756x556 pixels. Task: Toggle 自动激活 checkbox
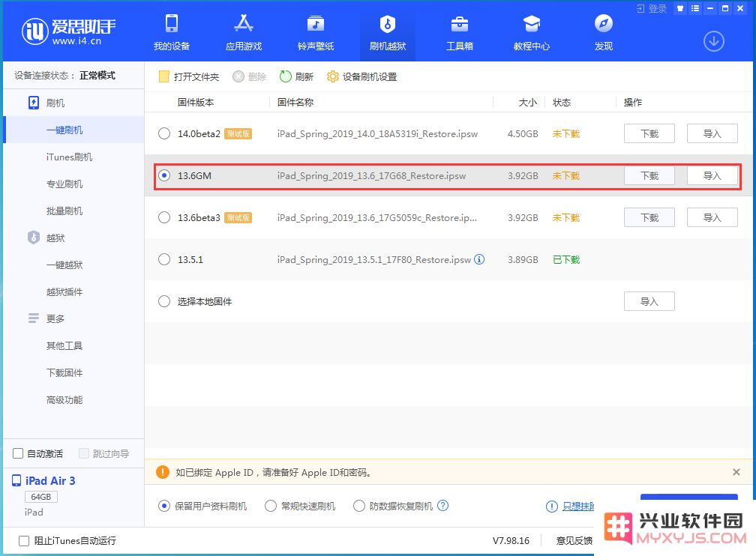18,453
